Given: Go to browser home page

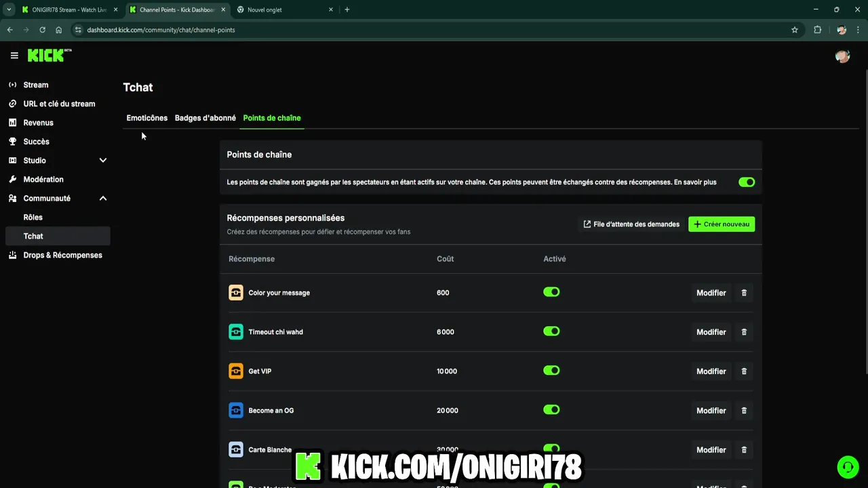Looking at the screenshot, I should 58,30.
